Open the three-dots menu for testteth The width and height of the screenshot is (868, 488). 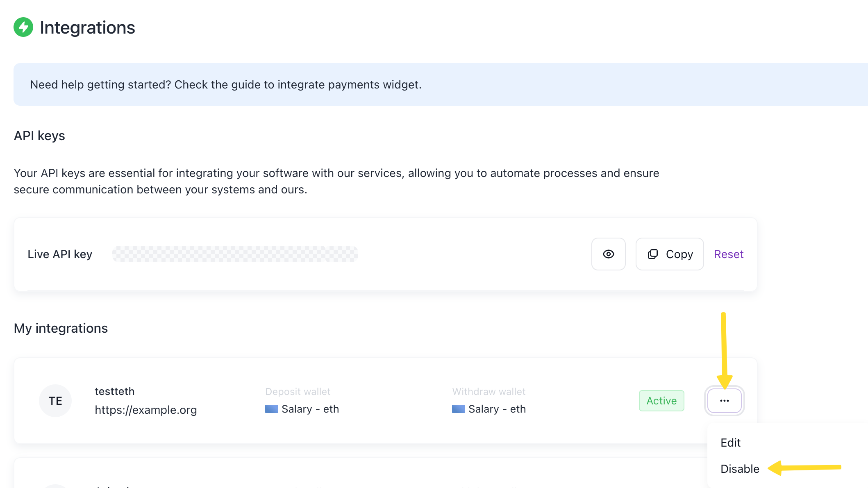(x=724, y=401)
